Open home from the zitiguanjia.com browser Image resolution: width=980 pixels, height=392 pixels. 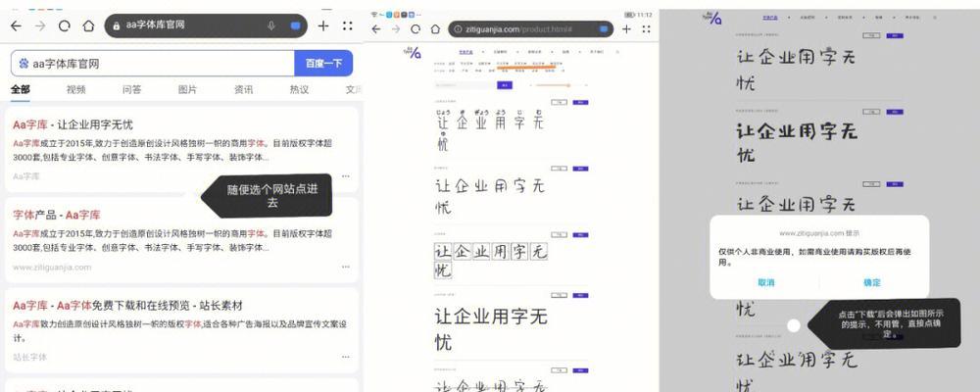pos(435,28)
